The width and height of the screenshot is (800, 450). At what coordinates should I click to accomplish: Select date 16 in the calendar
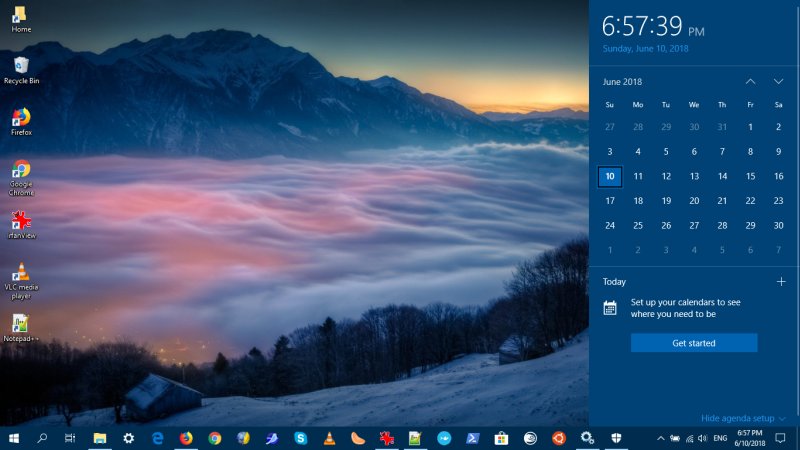coord(778,177)
